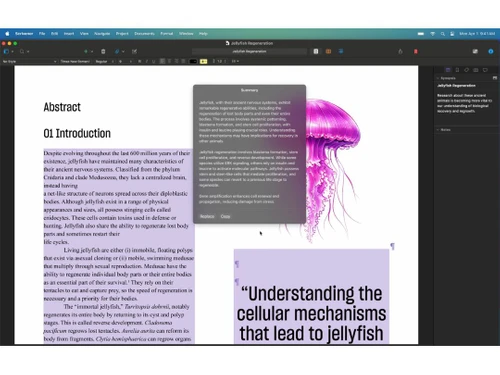Open the Window menu
Screen dimensions: 500x375
(186, 34)
